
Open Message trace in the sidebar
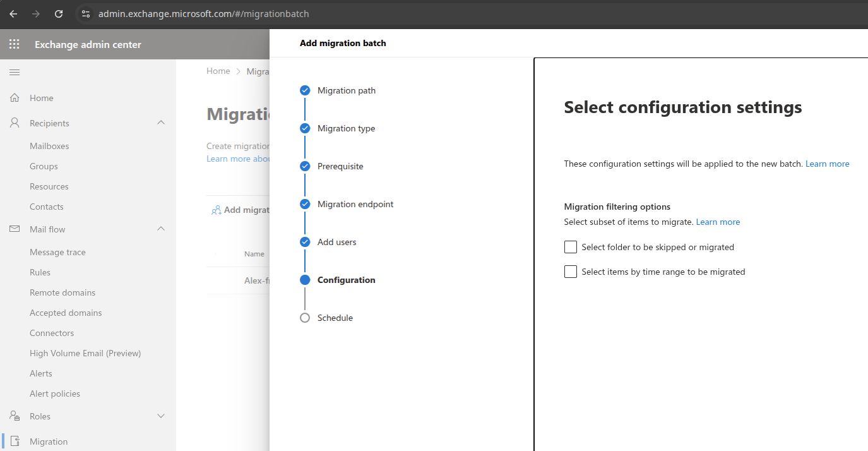[57, 252]
